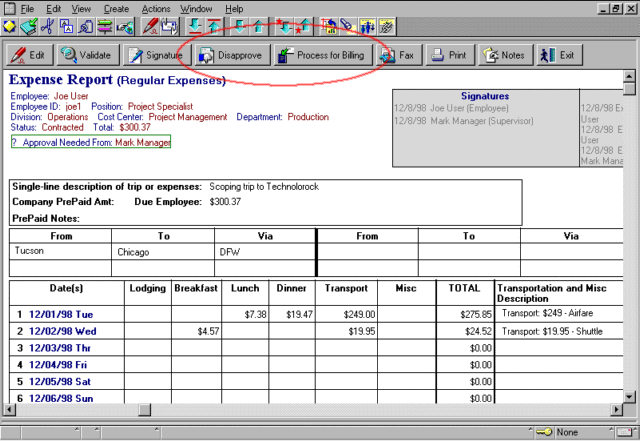Click the document icon left of File menu
This screenshot has height=441, width=640.
tap(9, 8)
